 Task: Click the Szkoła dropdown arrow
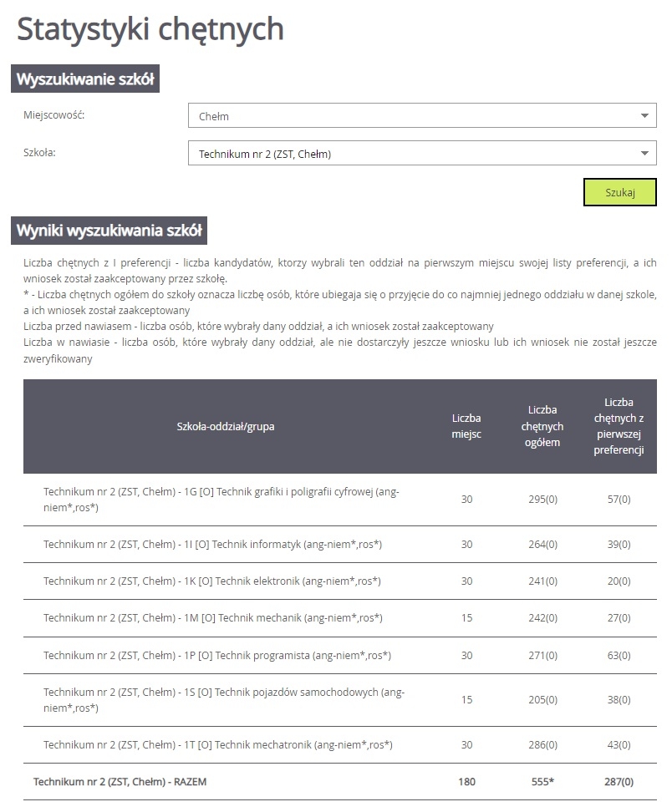pyautogui.click(x=644, y=154)
